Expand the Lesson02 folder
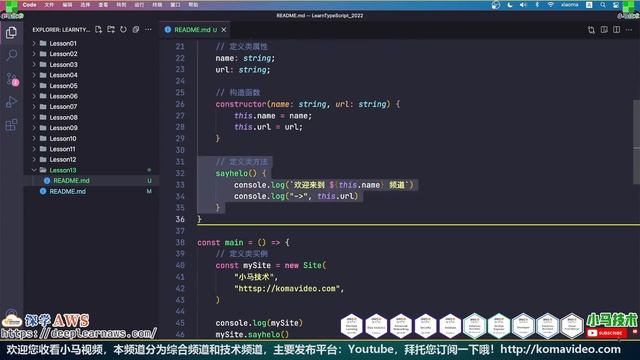The height and width of the screenshot is (360, 640). coord(34,54)
